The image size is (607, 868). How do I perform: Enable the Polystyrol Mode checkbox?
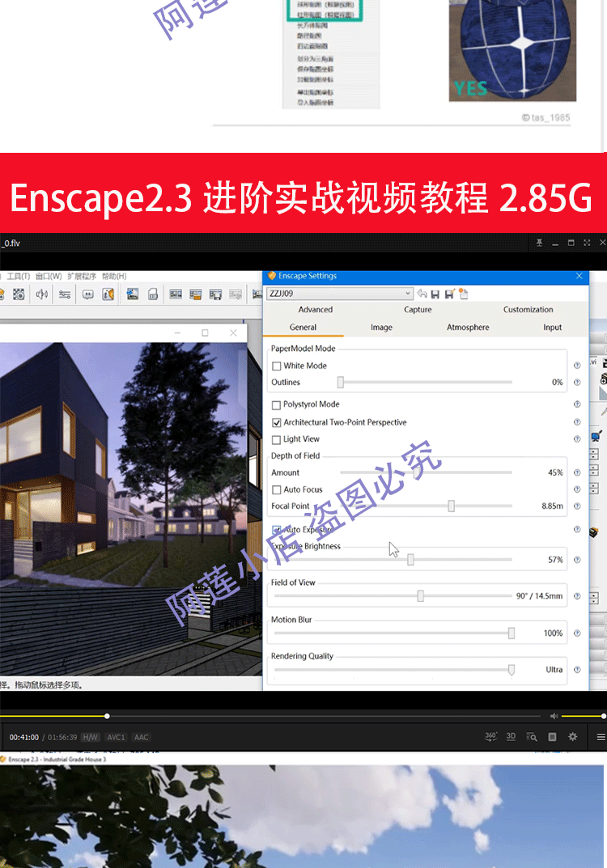pos(276,404)
